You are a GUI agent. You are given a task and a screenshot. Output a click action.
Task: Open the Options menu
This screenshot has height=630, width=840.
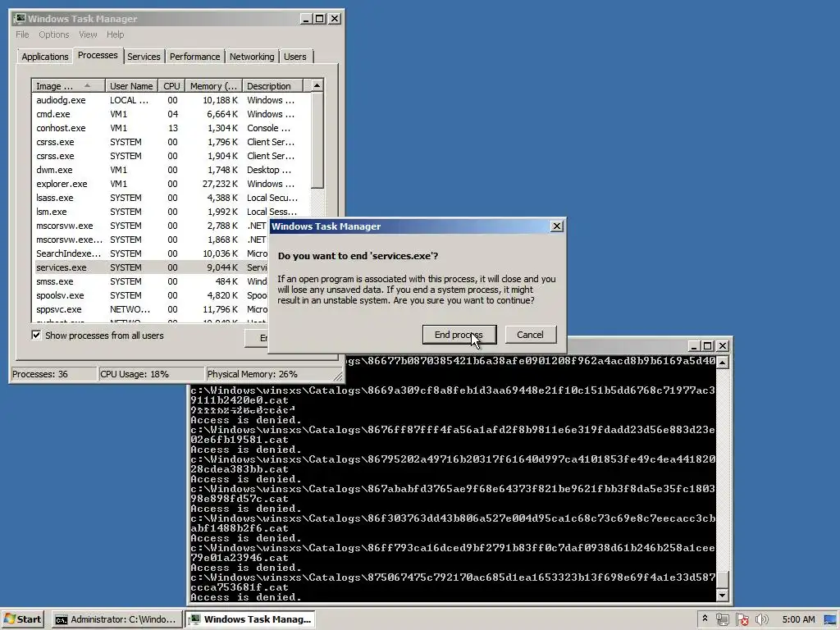pos(53,34)
